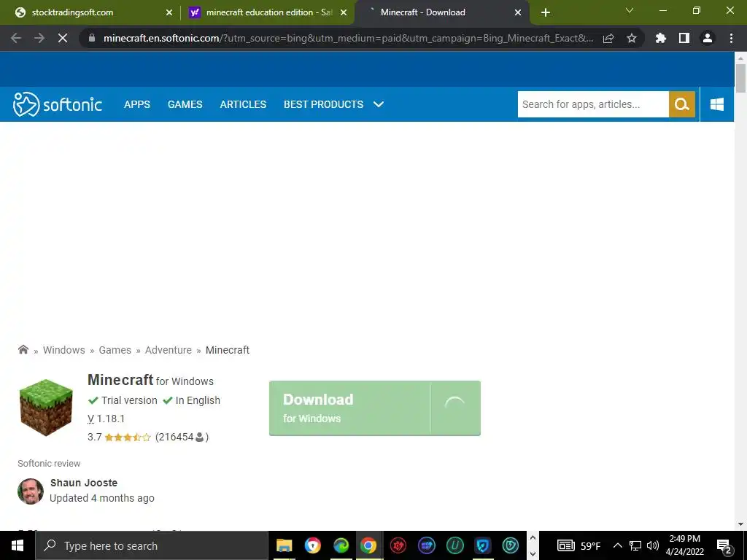Open the taskbar clock and date
The image size is (747, 560).
click(684, 545)
